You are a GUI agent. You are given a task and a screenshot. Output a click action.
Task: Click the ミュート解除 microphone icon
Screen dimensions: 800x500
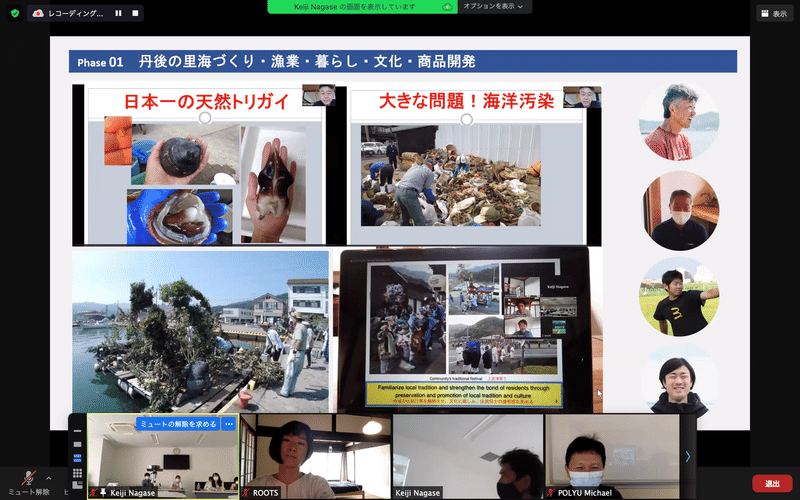point(29,478)
